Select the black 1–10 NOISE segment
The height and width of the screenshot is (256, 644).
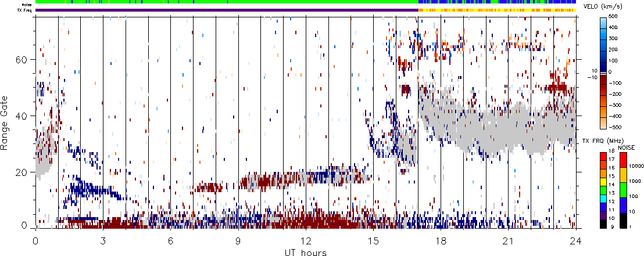pos(624,221)
